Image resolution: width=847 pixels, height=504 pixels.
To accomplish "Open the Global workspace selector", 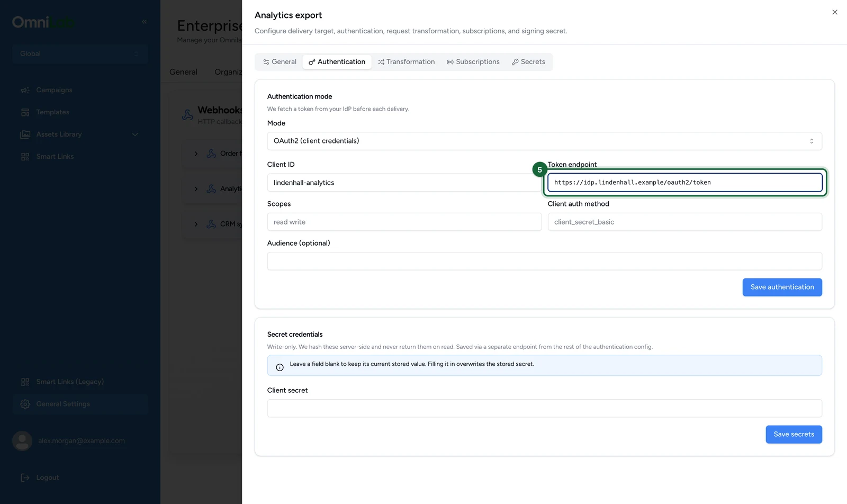I will pyautogui.click(x=80, y=53).
